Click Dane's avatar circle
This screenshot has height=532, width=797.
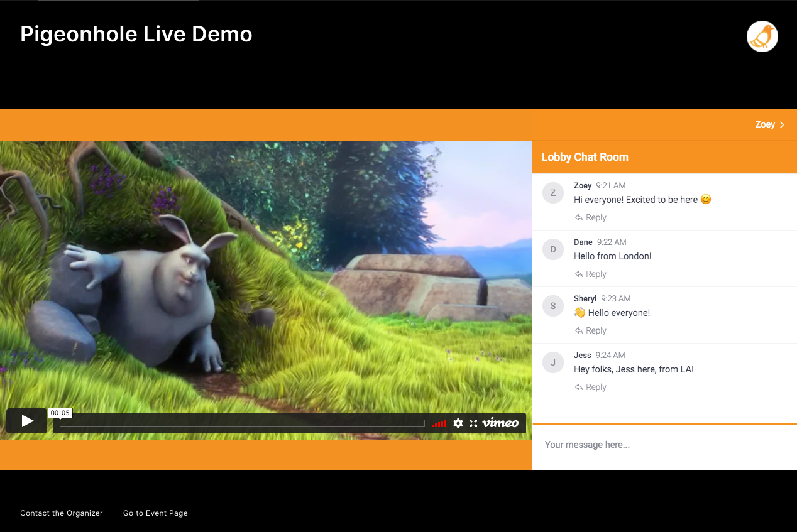pyautogui.click(x=553, y=249)
